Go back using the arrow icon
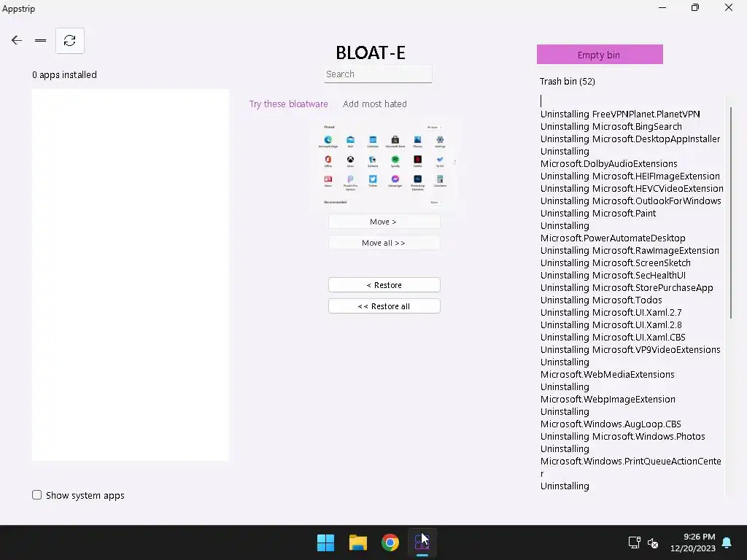Screen dimensions: 747x560 (17, 41)
